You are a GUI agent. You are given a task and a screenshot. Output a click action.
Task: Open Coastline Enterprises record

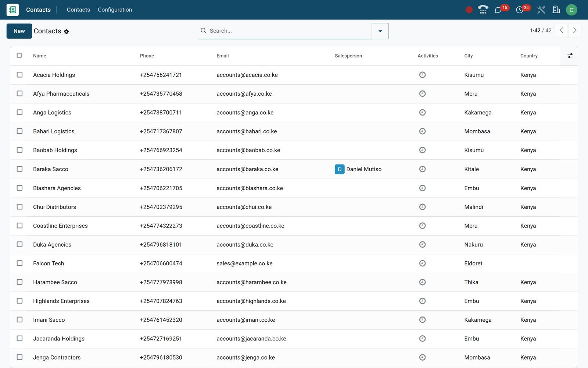(60, 226)
